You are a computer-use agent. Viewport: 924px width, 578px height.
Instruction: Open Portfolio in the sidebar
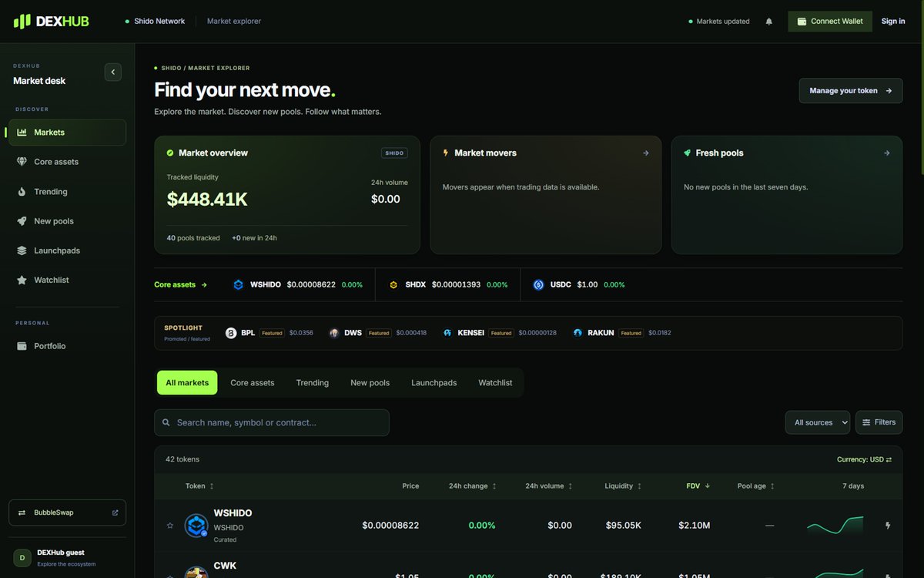67,346
